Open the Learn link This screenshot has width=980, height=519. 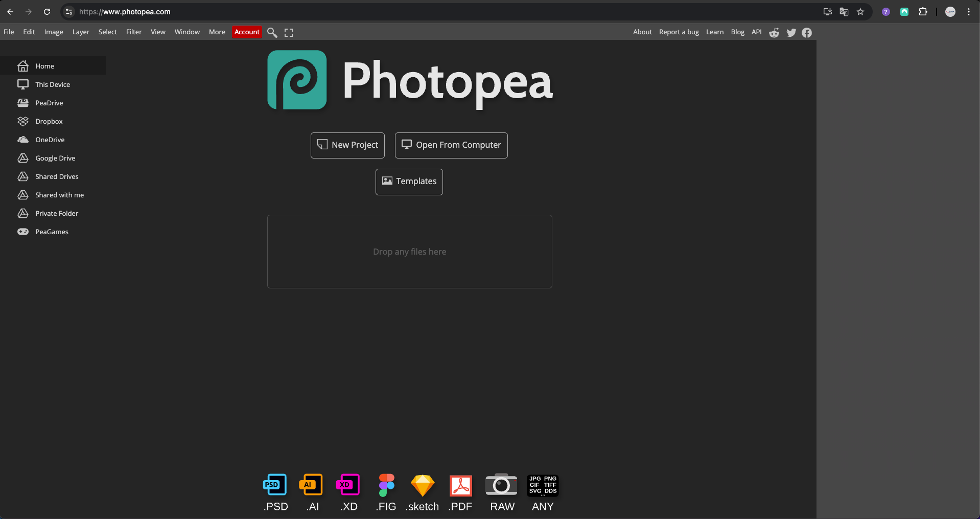pos(715,32)
